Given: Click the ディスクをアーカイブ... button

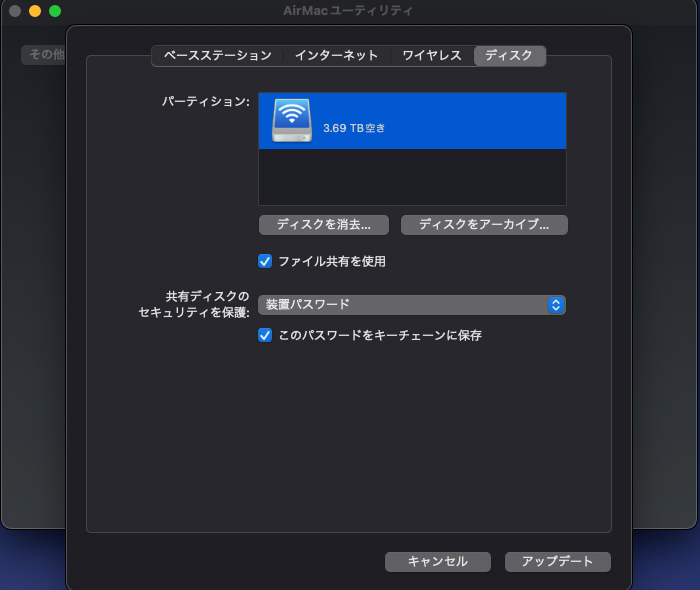Looking at the screenshot, I should 484,224.
